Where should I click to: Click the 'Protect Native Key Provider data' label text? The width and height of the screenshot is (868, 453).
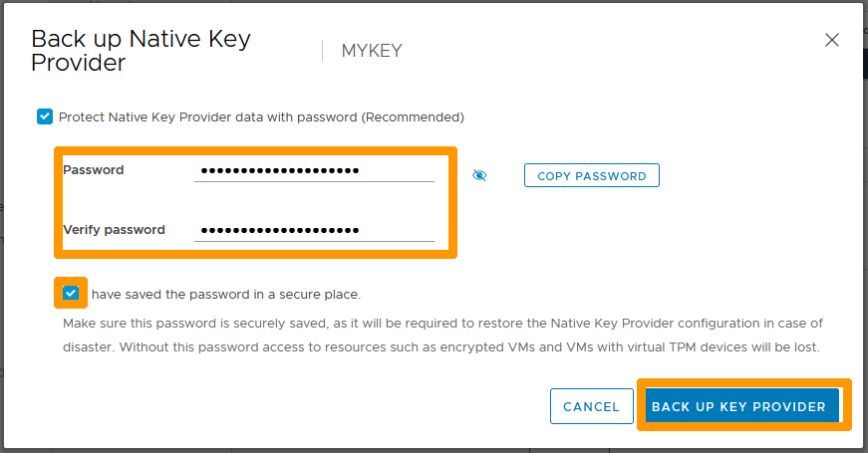pos(207,116)
